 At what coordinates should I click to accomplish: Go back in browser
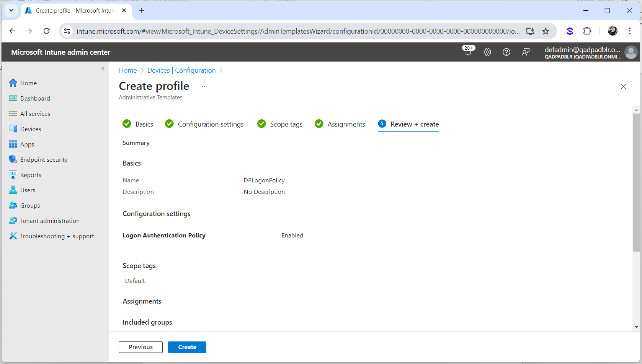(x=12, y=31)
